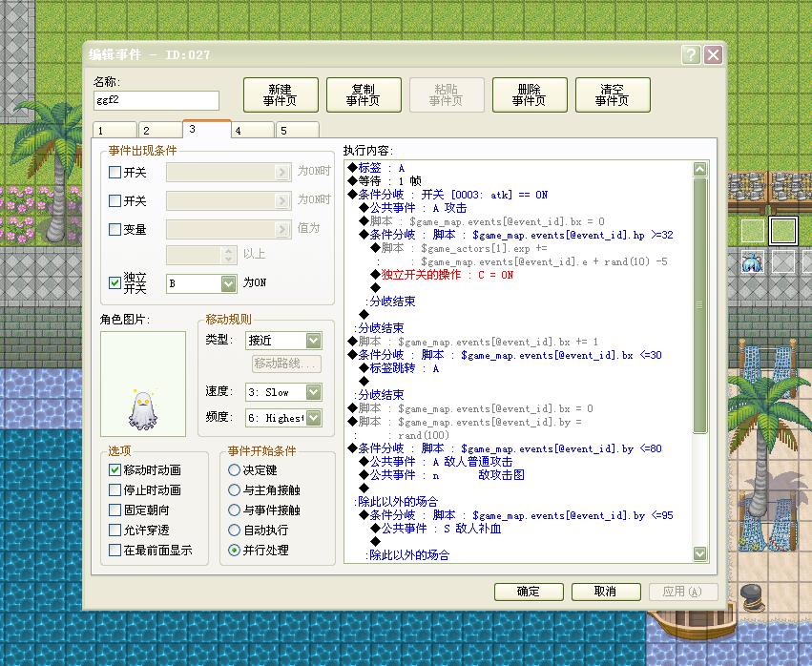Switch to event page tab 2
812x666 pixels.
(160, 130)
